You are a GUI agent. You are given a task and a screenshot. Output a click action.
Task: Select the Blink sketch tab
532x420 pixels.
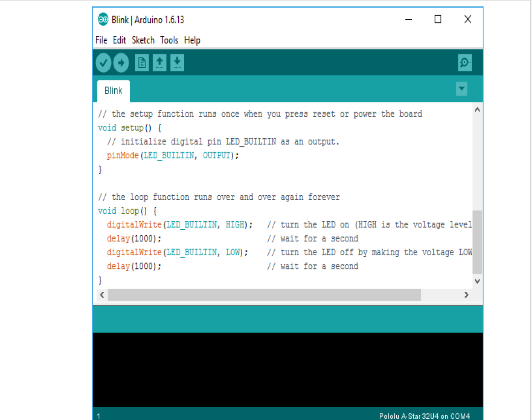(113, 91)
